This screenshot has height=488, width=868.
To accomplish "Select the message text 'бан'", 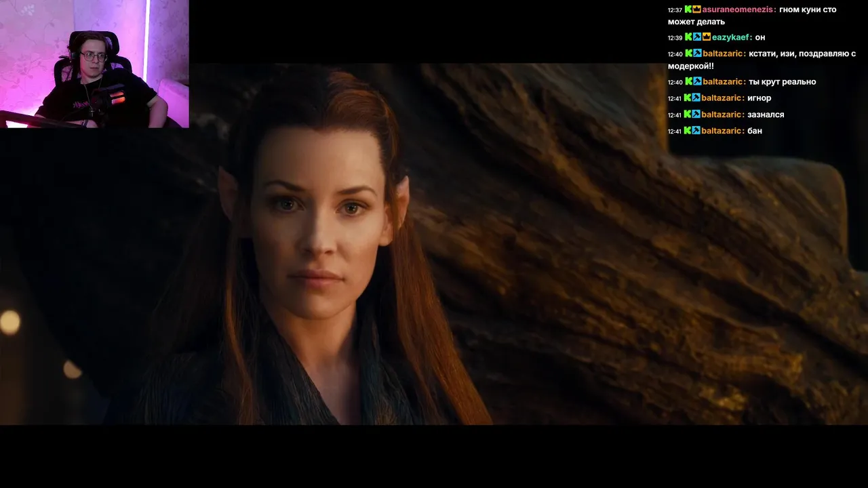I will (755, 131).
